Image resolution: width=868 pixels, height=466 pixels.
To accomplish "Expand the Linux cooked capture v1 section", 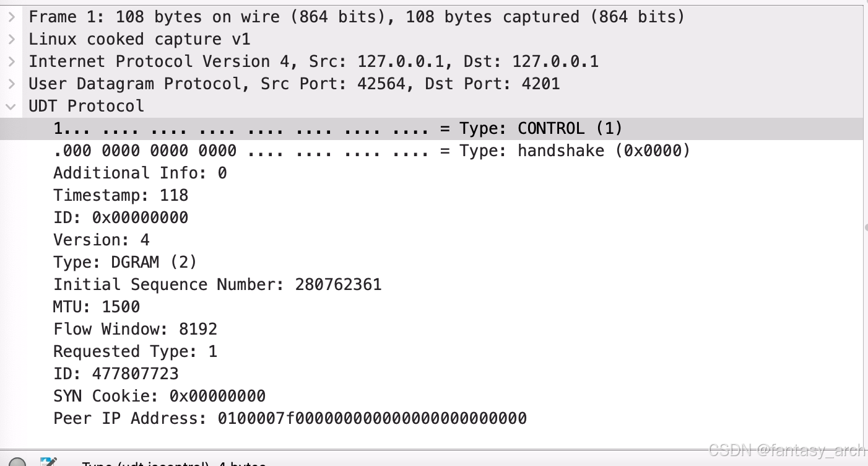I will tap(11, 39).
